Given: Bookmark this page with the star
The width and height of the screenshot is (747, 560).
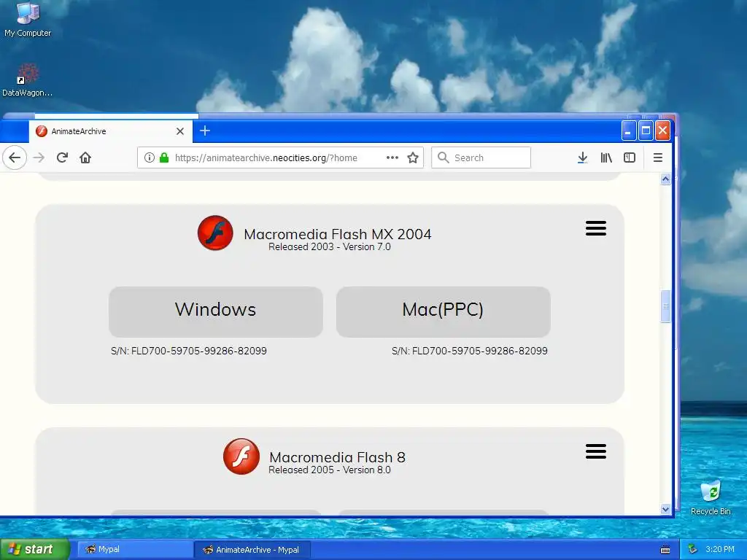Looking at the screenshot, I should (413, 157).
